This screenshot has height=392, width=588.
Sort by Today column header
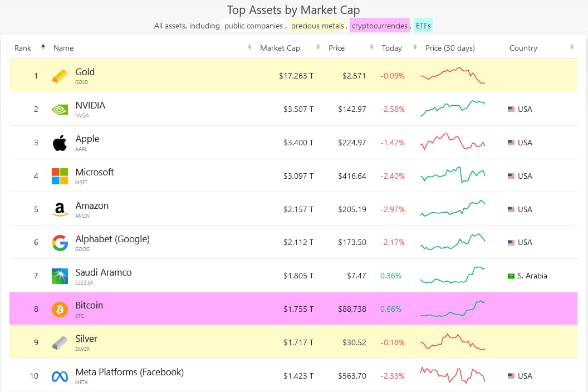[391, 48]
